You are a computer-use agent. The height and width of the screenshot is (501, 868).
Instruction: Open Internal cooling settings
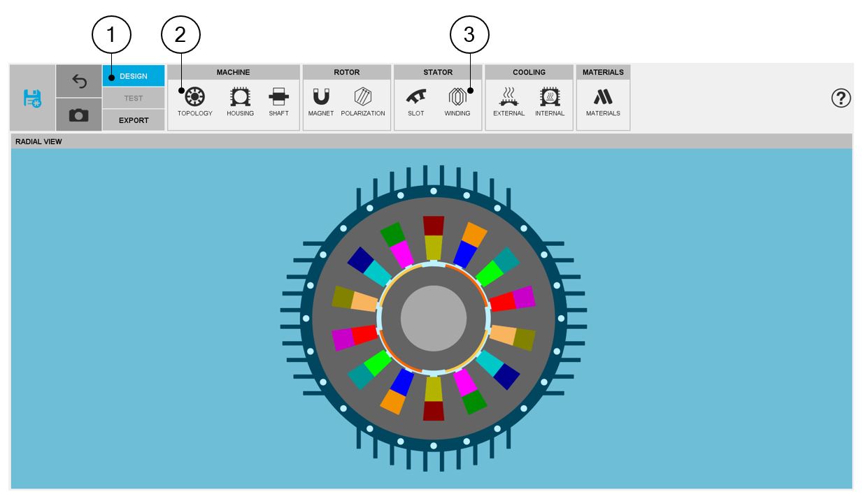click(x=550, y=99)
